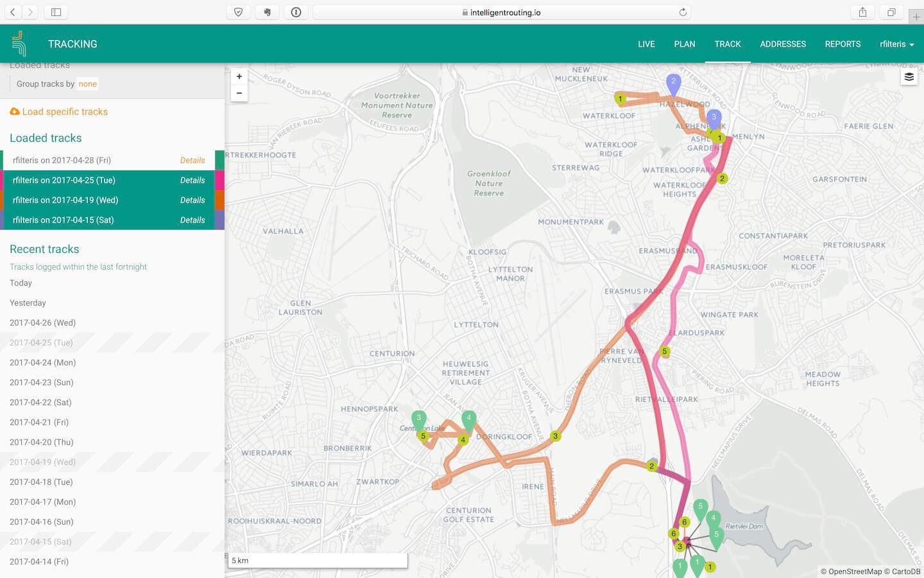Toggle the 2017-04-25 (Tue) loaded track
Screen dimensions: 924x578
tap(64, 180)
